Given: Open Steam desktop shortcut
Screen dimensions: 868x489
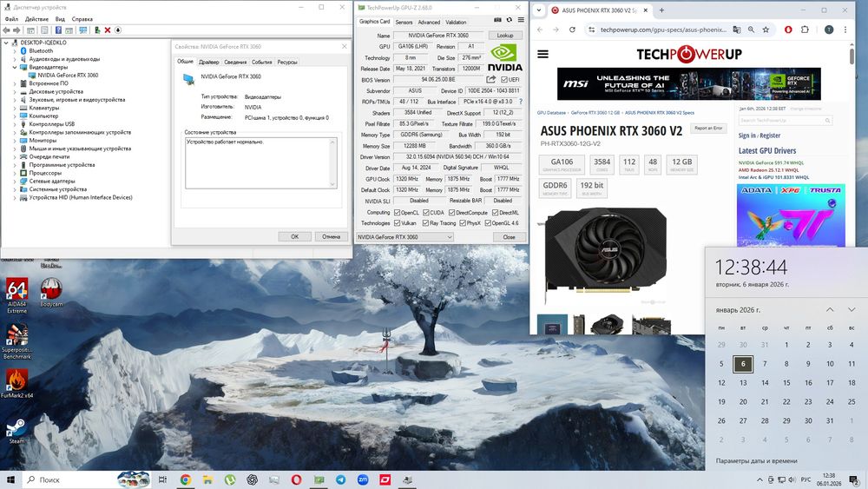Looking at the screenshot, I should (x=16, y=432).
